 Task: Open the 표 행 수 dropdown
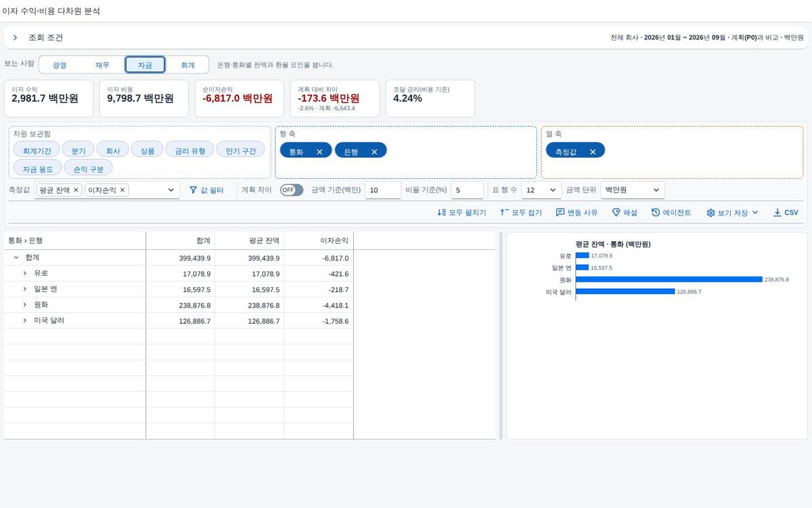542,190
